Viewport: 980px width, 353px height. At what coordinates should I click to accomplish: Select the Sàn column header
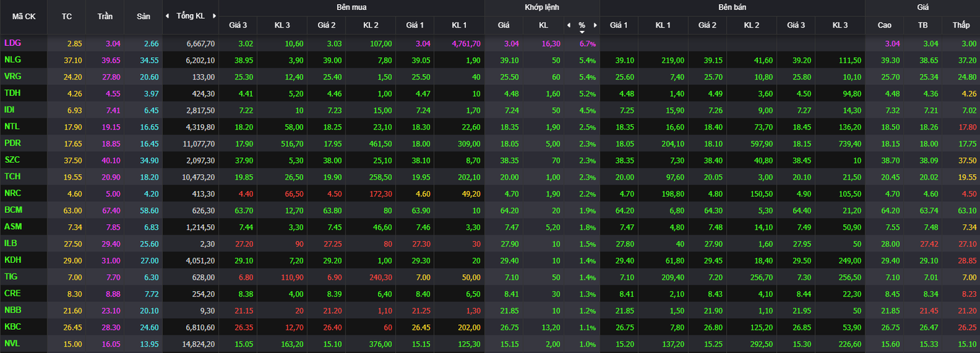(x=142, y=16)
